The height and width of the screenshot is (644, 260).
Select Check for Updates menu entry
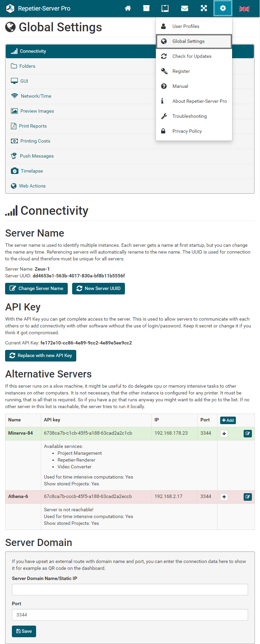194,56
